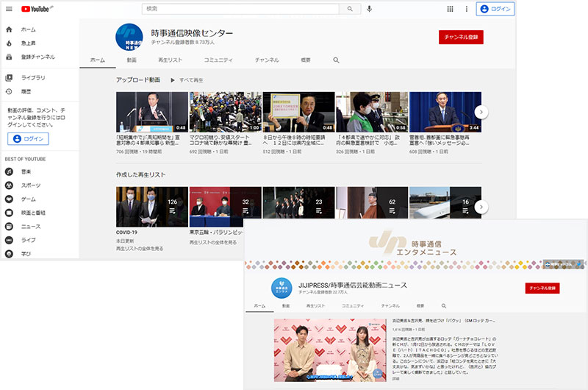Click the YouTube logo
The image size is (588, 390).
point(35,9)
